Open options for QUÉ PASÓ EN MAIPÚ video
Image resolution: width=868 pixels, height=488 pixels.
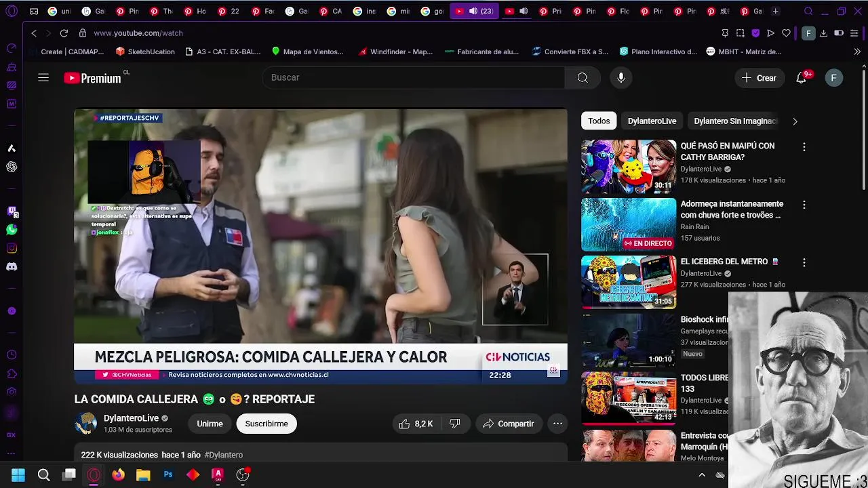tap(804, 146)
